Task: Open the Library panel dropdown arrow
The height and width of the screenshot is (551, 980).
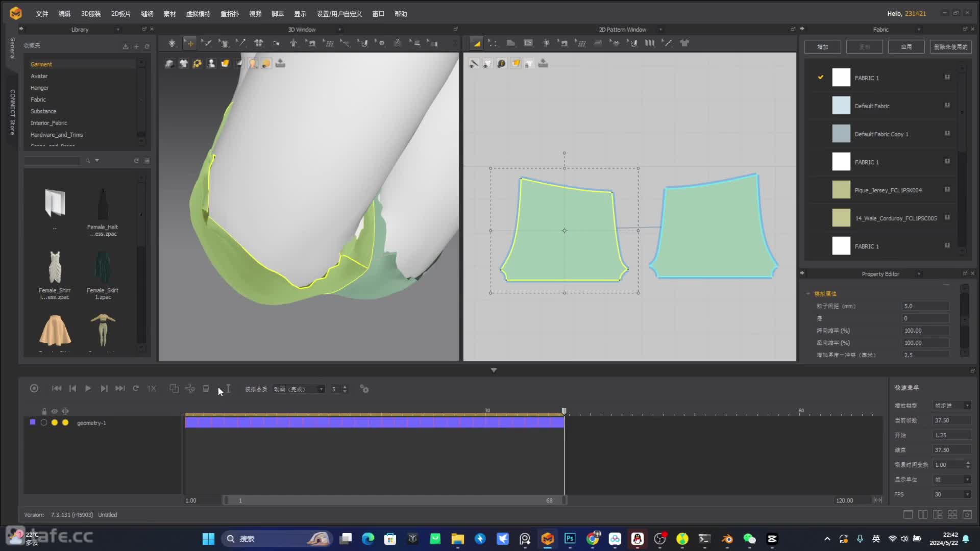Action: (118, 30)
